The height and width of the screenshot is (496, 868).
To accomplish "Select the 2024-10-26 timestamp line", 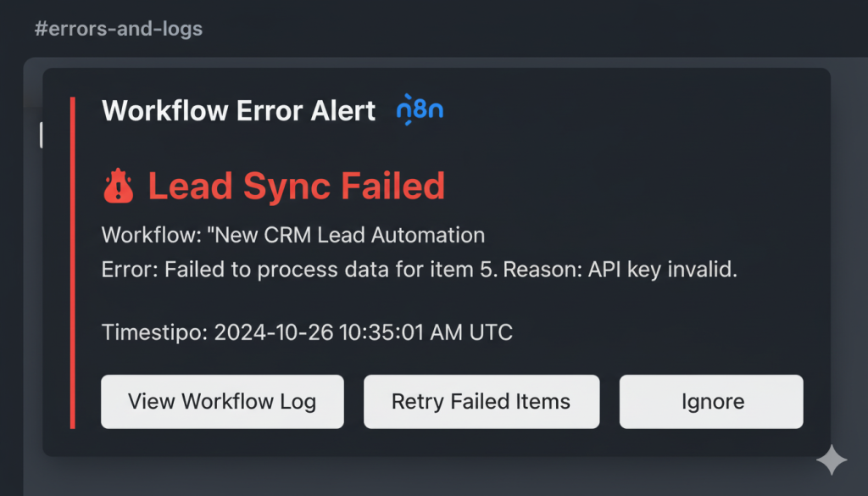I will (x=307, y=332).
